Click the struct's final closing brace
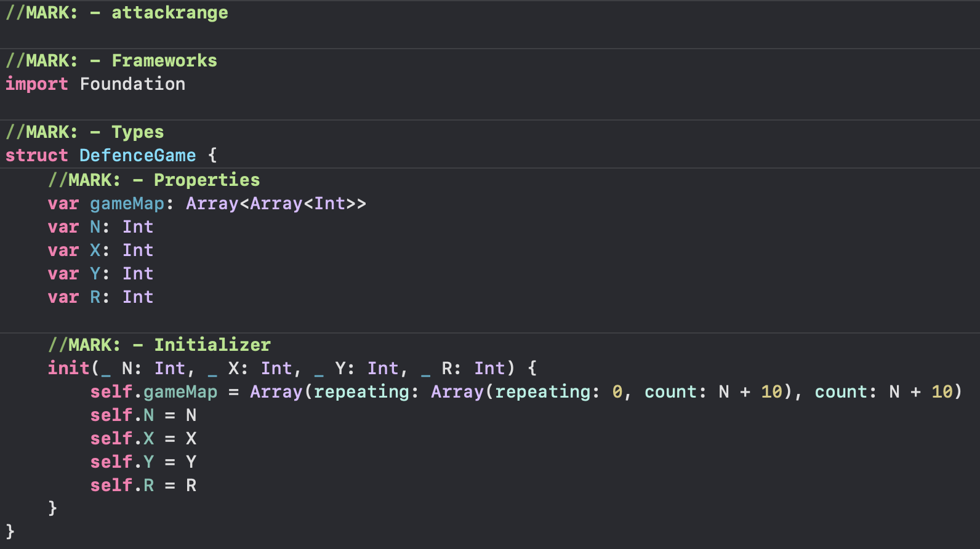Image resolution: width=980 pixels, height=549 pixels. [x=10, y=531]
